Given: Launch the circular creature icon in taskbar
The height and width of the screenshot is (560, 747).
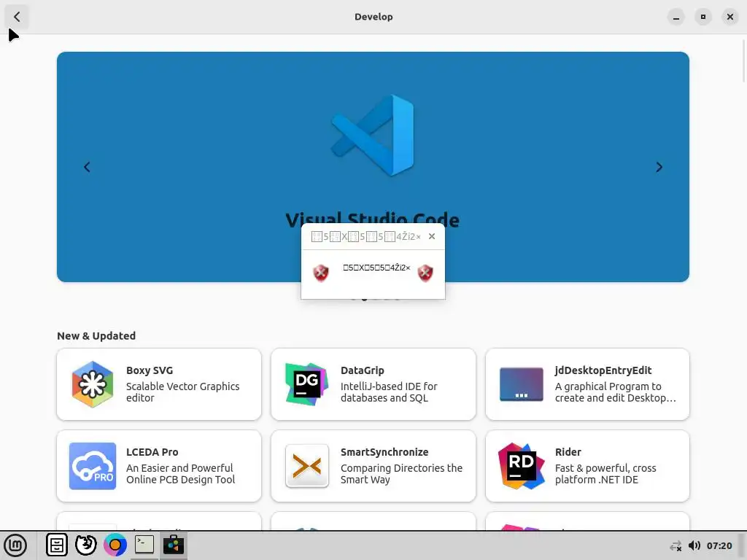Looking at the screenshot, I should (x=86, y=545).
